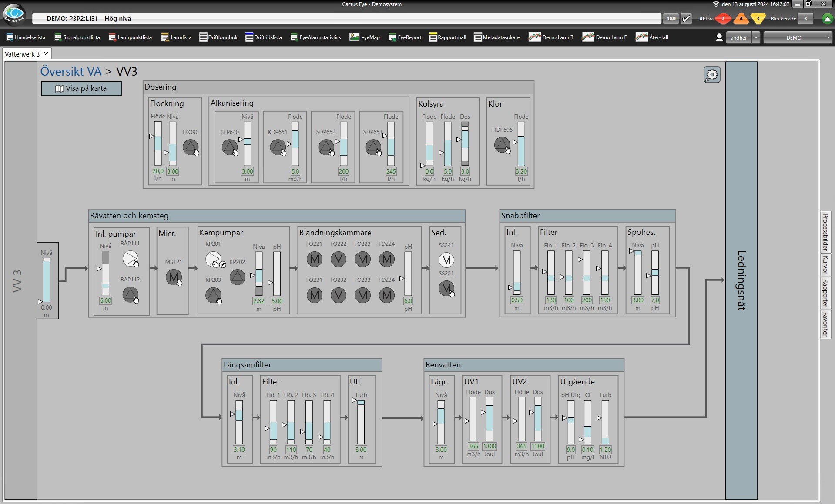Open the red active alarms indicator
835x504 pixels.
tap(723, 19)
